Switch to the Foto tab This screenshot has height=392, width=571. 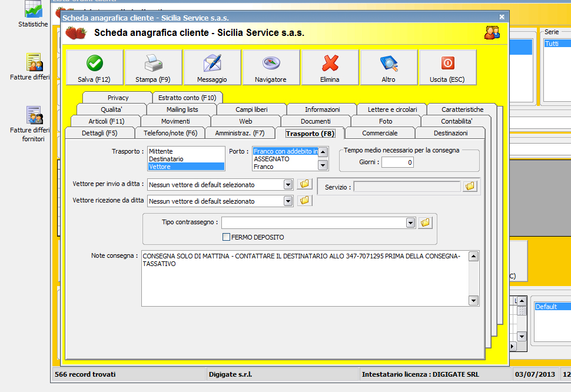coord(386,121)
